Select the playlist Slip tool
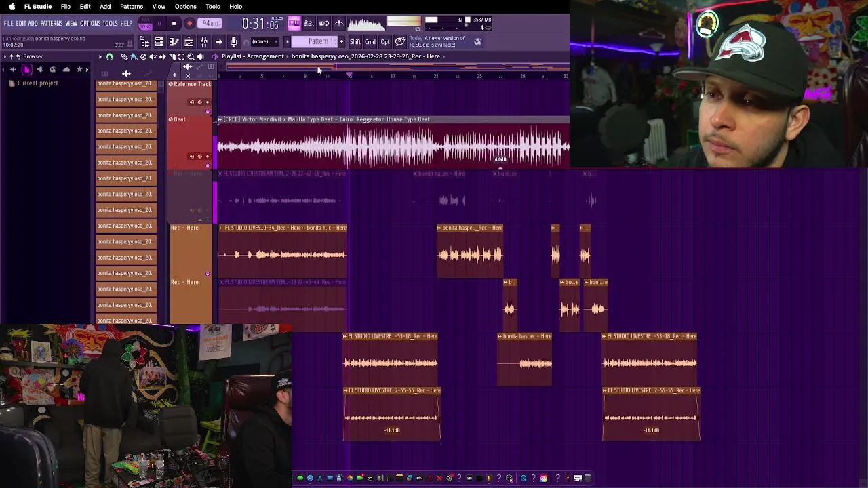This screenshot has width=868, height=488. (x=162, y=57)
